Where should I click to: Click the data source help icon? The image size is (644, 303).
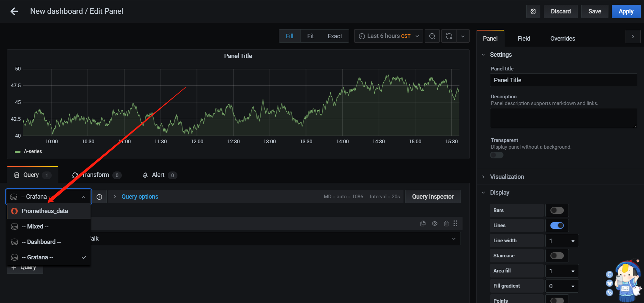point(99,197)
